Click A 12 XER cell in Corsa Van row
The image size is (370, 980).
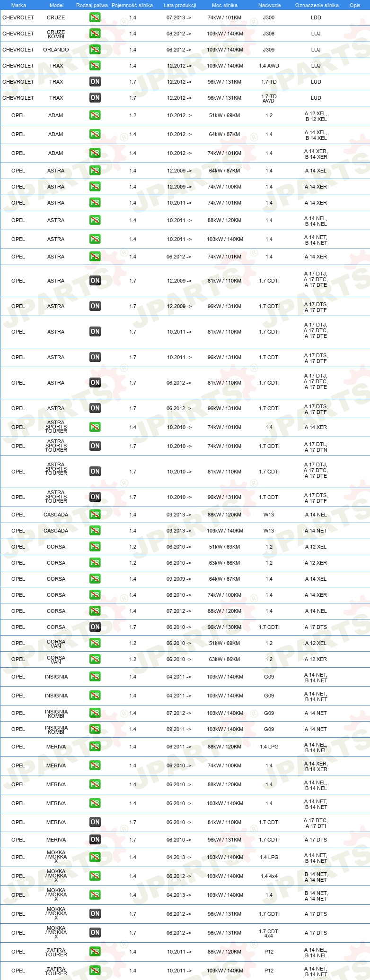[x=316, y=659]
